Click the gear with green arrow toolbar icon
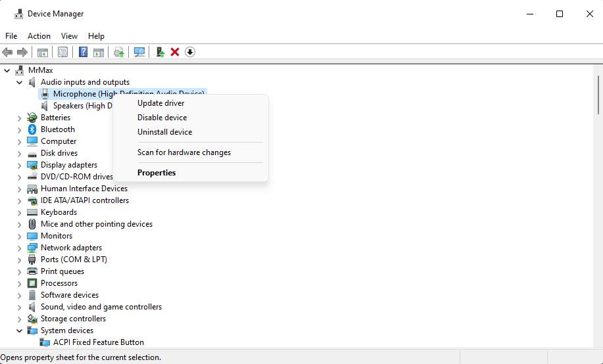 click(119, 52)
